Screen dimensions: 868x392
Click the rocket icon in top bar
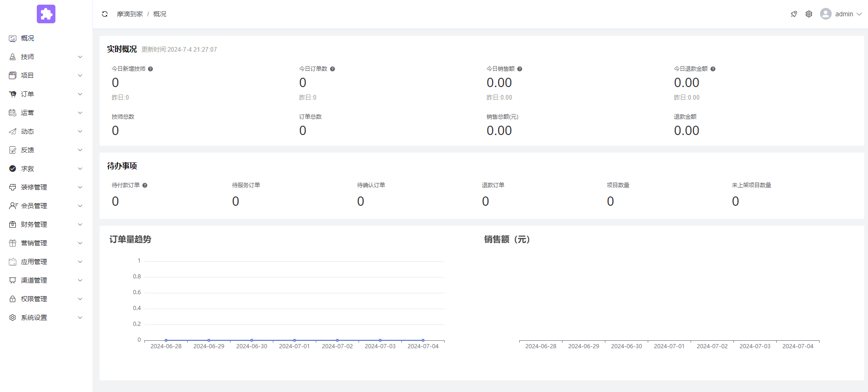[794, 14]
